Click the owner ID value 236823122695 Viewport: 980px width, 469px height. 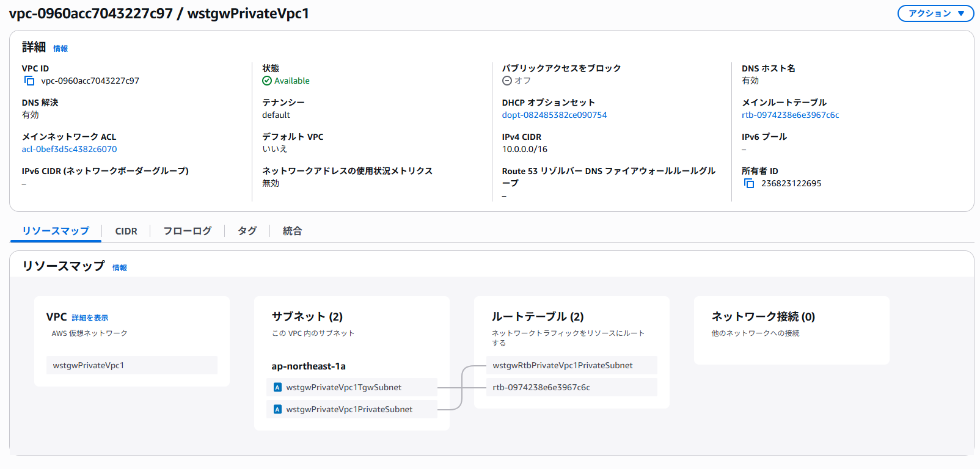pyautogui.click(x=791, y=183)
